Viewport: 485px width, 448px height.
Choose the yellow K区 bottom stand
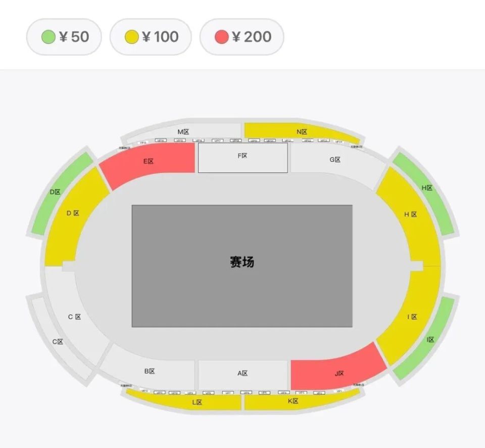click(x=293, y=401)
